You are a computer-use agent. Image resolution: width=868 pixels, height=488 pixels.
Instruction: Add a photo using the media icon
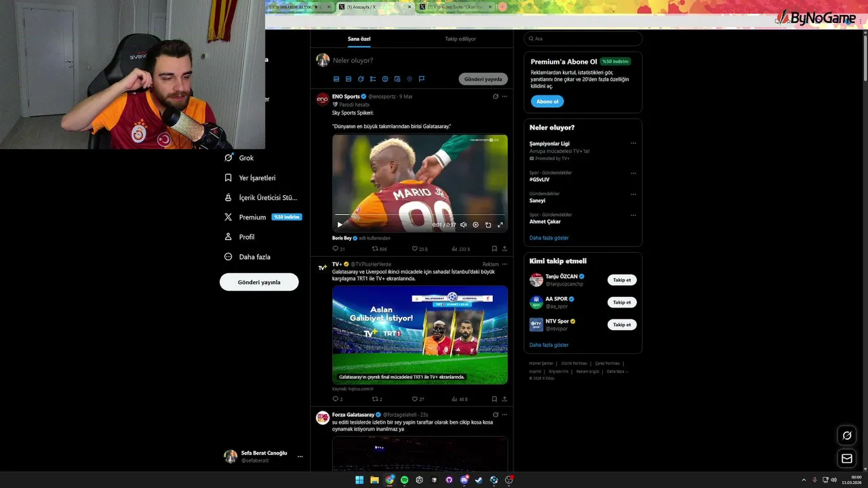[336, 79]
